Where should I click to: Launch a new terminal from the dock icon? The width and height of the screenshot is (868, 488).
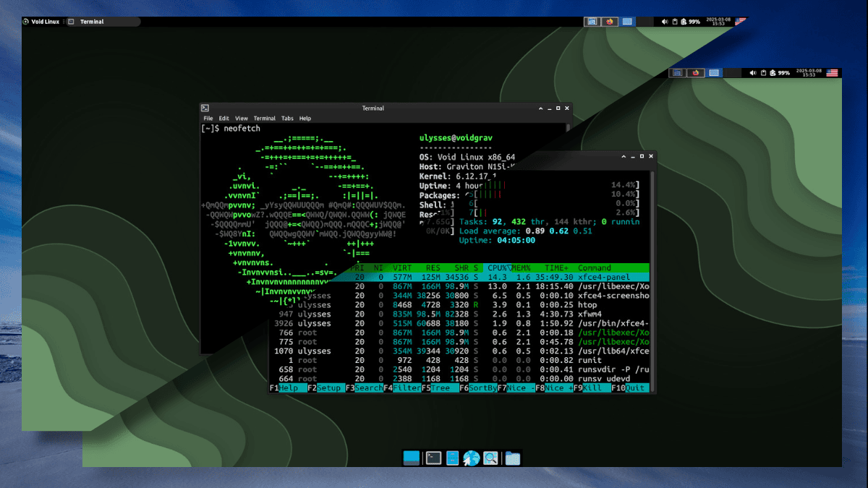433,458
